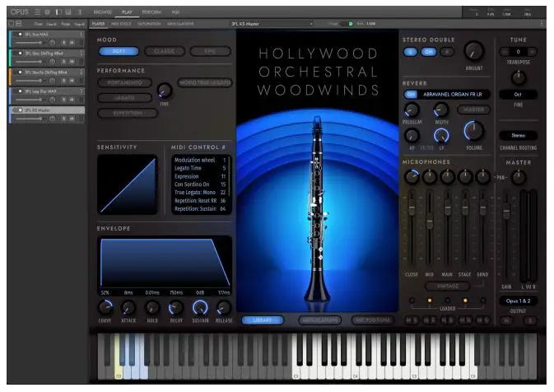This screenshot has width=554, height=392.
Task: Select the 3FL KS Master instrument slot
Action: pos(48,110)
